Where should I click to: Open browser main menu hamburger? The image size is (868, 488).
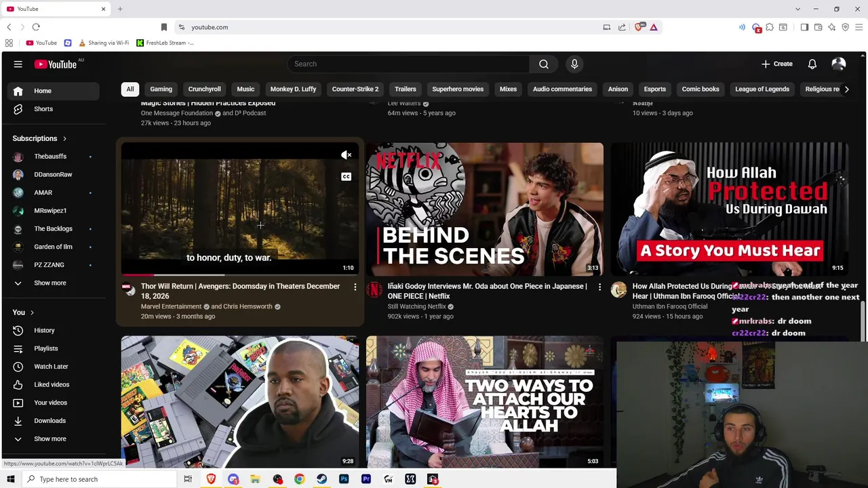click(x=859, y=27)
